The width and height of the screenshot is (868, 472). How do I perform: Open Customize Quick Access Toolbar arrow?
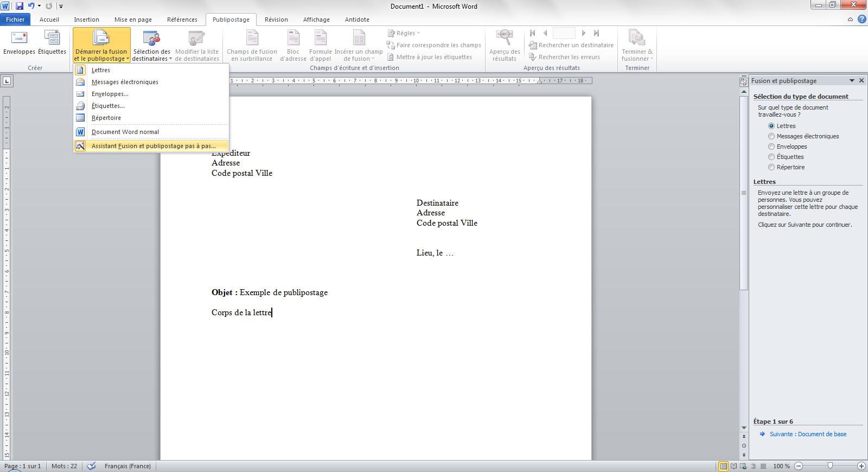(x=61, y=7)
